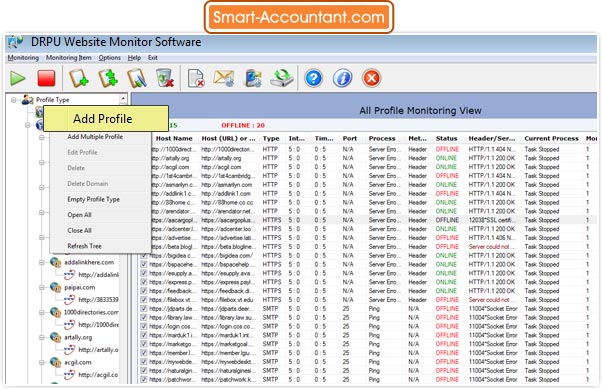The image size is (602, 389).
Task: Sort by the Process column header
Action: [382, 138]
